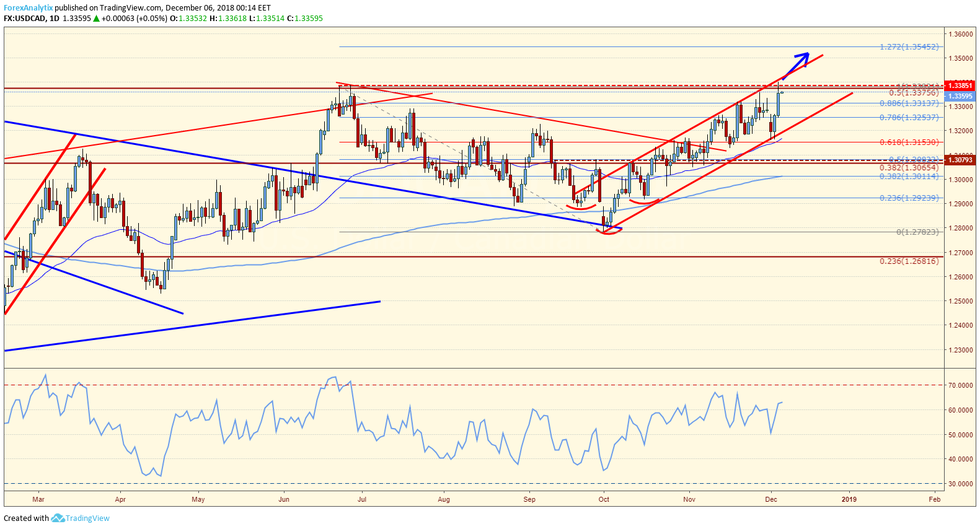Click the L:1.33514 low value
This screenshot has width=980, height=529.
click(x=267, y=19)
